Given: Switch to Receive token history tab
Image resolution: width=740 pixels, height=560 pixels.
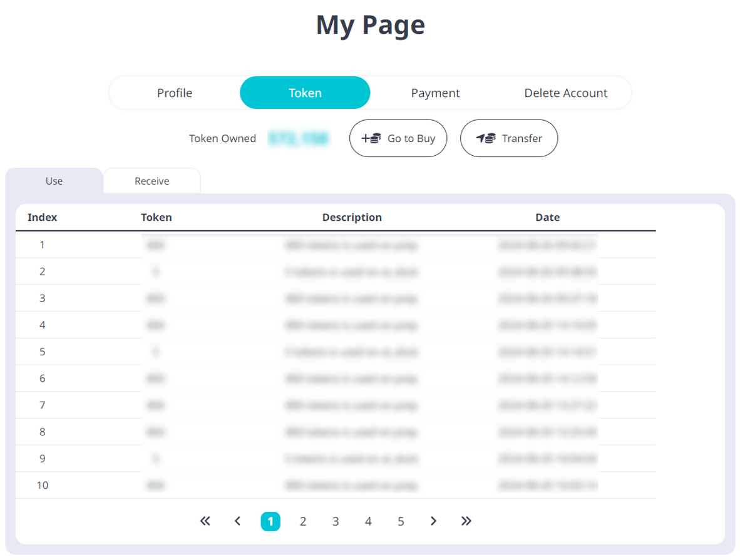Looking at the screenshot, I should tap(152, 181).
